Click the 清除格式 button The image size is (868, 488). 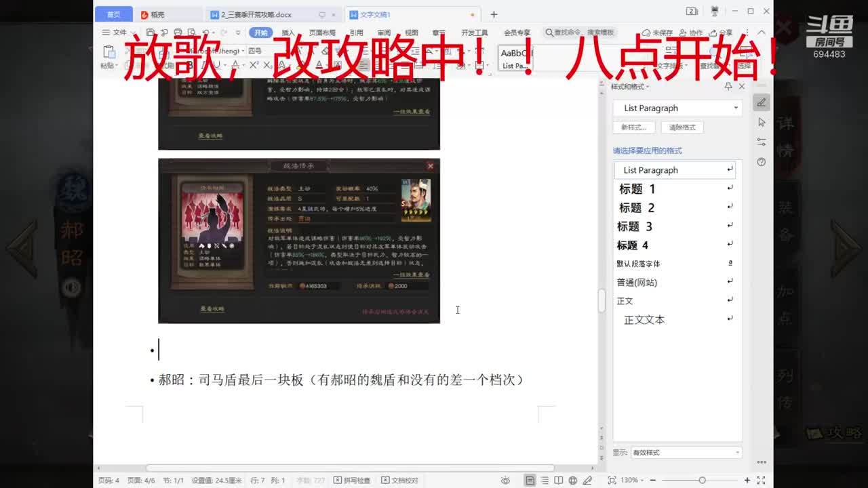click(x=682, y=127)
